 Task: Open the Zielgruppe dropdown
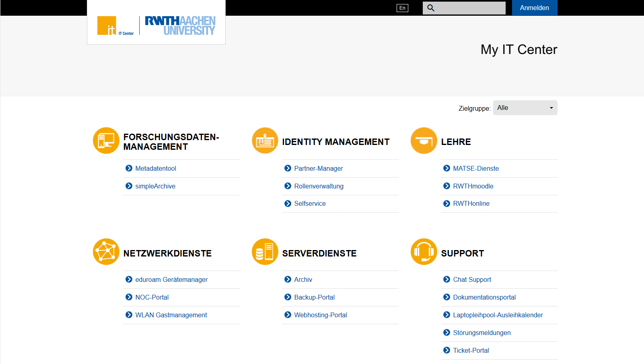coord(525,108)
